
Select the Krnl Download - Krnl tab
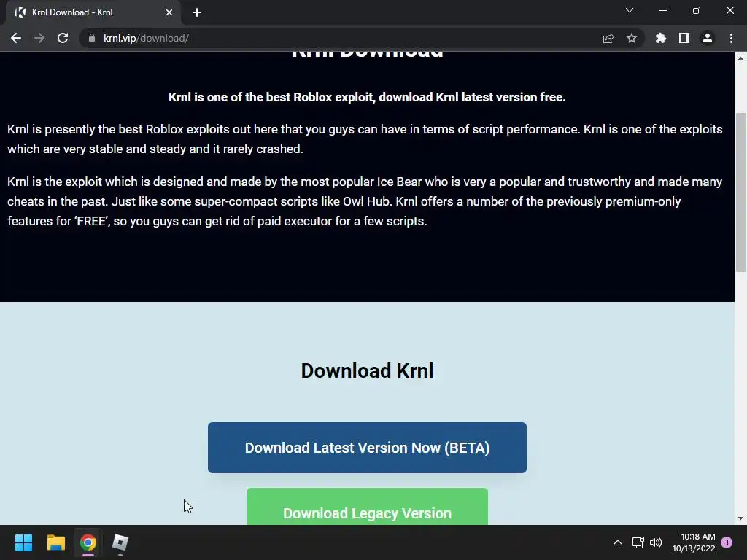93,12
